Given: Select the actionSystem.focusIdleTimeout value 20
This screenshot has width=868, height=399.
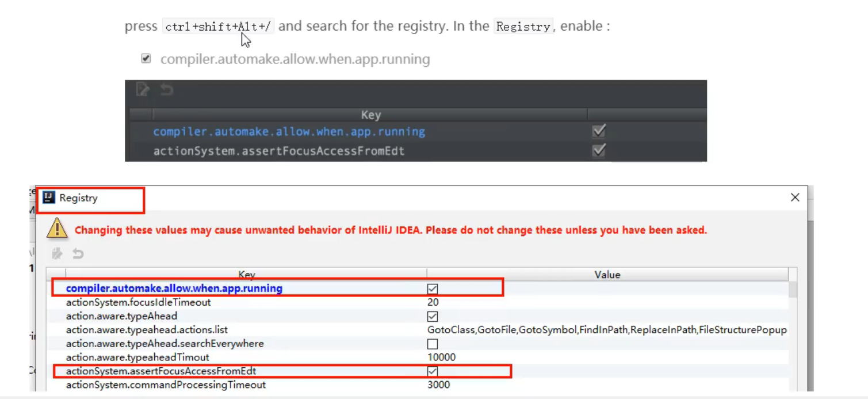Looking at the screenshot, I should [433, 302].
